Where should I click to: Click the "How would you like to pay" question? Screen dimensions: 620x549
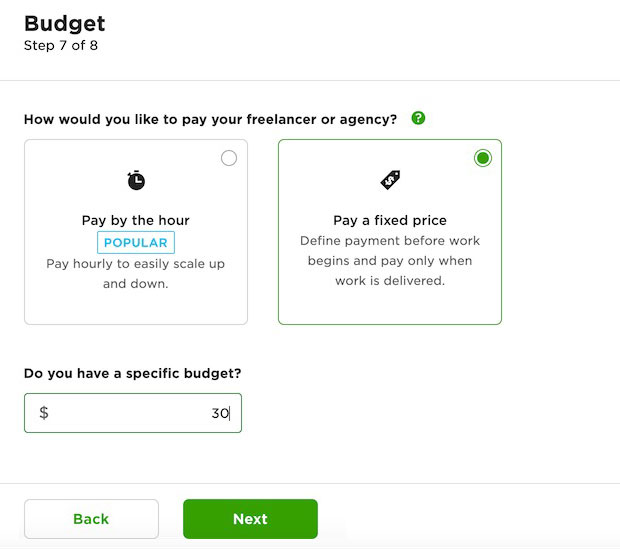[x=210, y=119]
